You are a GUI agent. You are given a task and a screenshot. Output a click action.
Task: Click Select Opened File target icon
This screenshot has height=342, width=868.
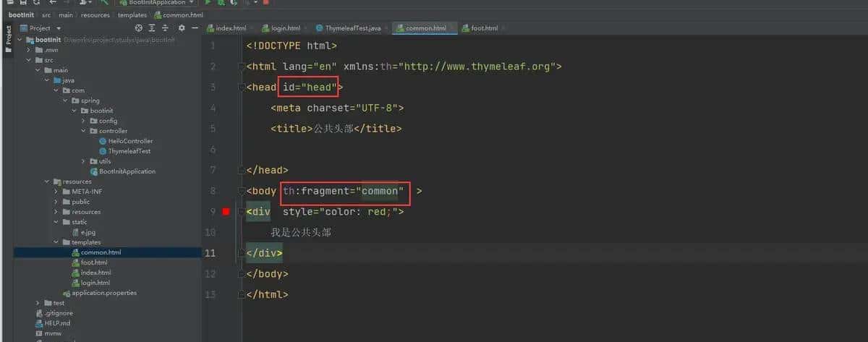pos(139,27)
